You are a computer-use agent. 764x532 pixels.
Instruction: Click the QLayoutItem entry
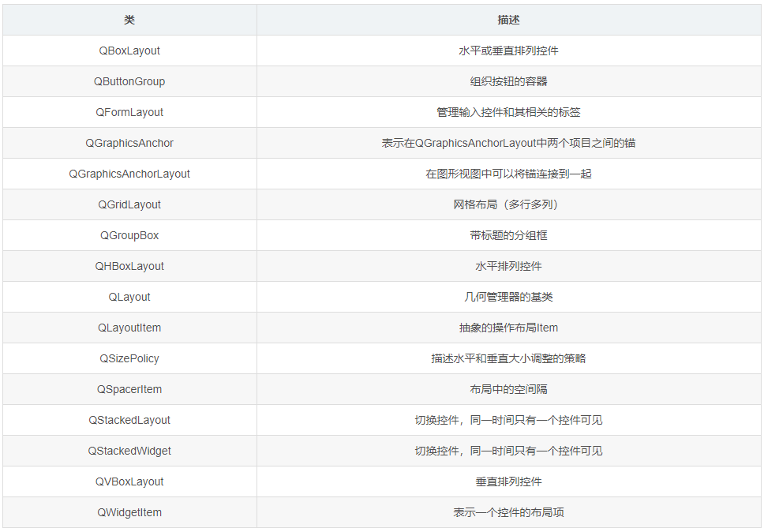pyautogui.click(x=129, y=328)
